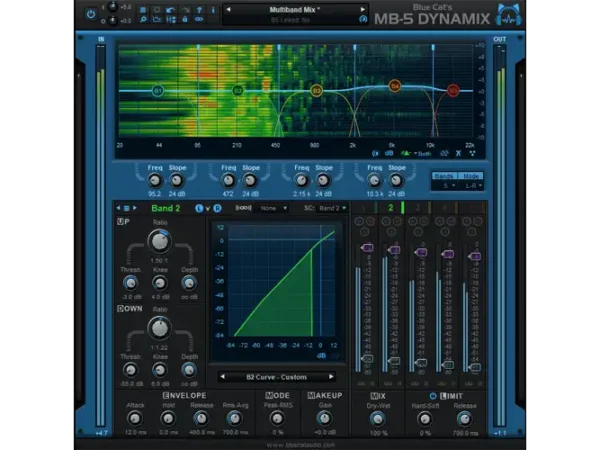600x450 pixels.
Task: Select the B1 band node on the spectrum
Action: (158, 91)
